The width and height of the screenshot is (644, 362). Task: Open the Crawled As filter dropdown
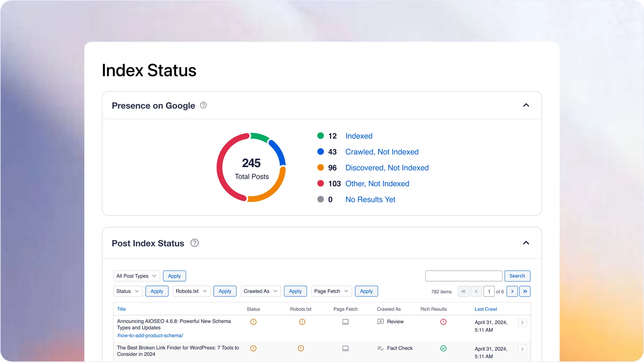pos(260,291)
